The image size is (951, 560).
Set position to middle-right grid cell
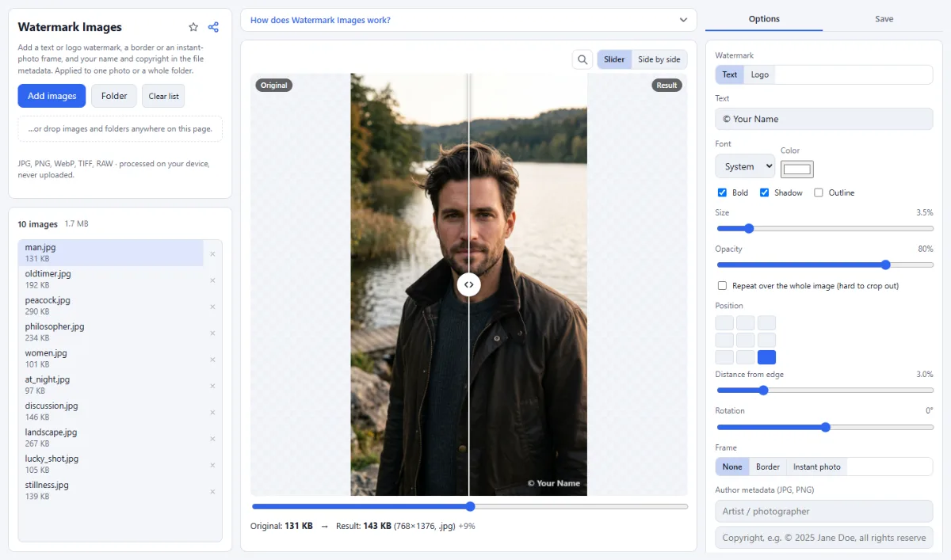(x=766, y=340)
